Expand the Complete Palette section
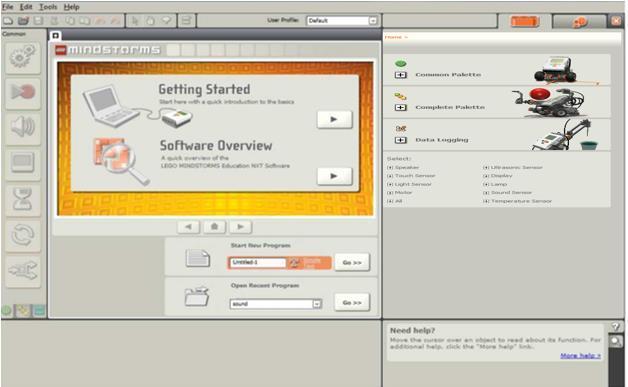Screen dimensions: 628x387 pos(401,108)
